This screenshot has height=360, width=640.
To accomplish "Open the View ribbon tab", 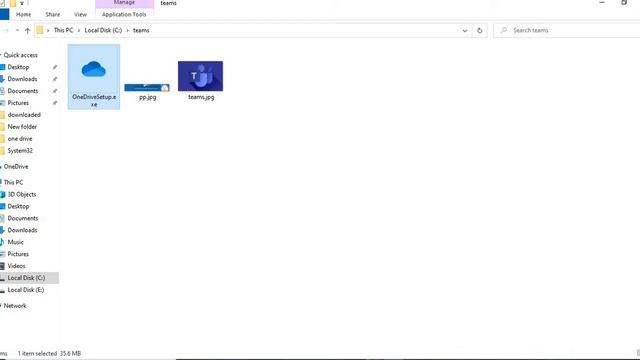I will click(x=80, y=14).
